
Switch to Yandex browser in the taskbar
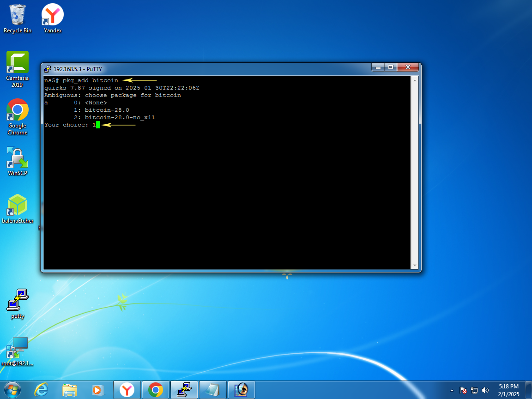click(x=127, y=390)
